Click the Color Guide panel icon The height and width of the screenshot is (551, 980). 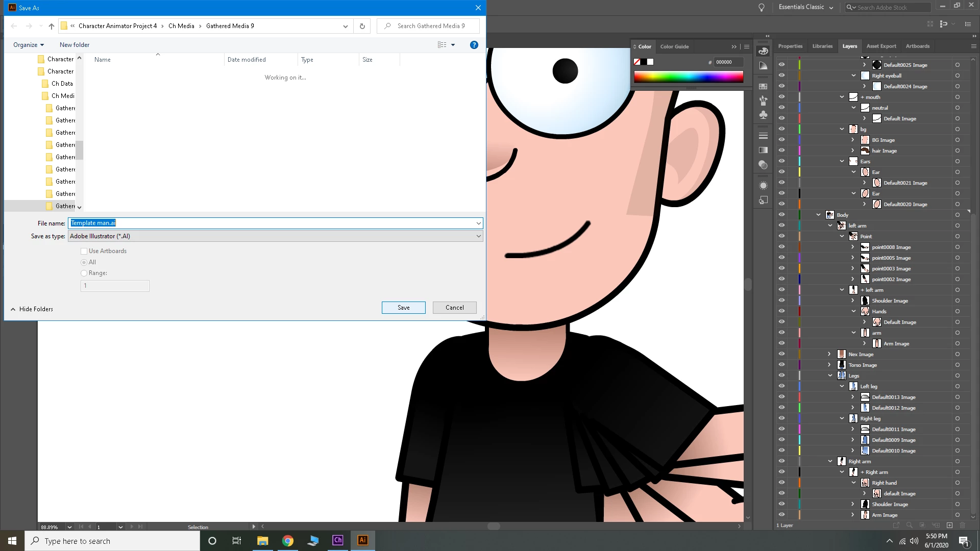(763, 66)
